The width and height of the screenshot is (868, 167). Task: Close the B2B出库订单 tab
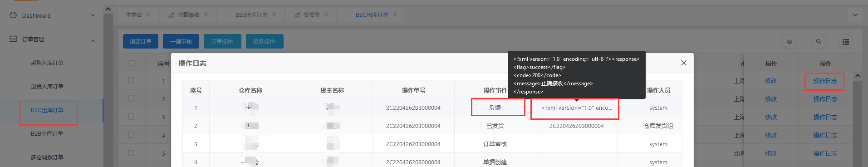tap(274, 15)
